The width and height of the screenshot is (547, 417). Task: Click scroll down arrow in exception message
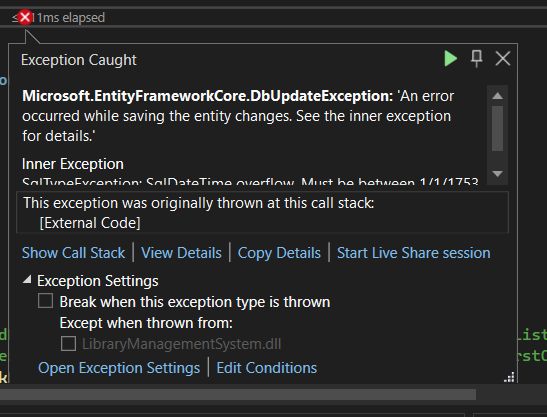[x=497, y=173]
